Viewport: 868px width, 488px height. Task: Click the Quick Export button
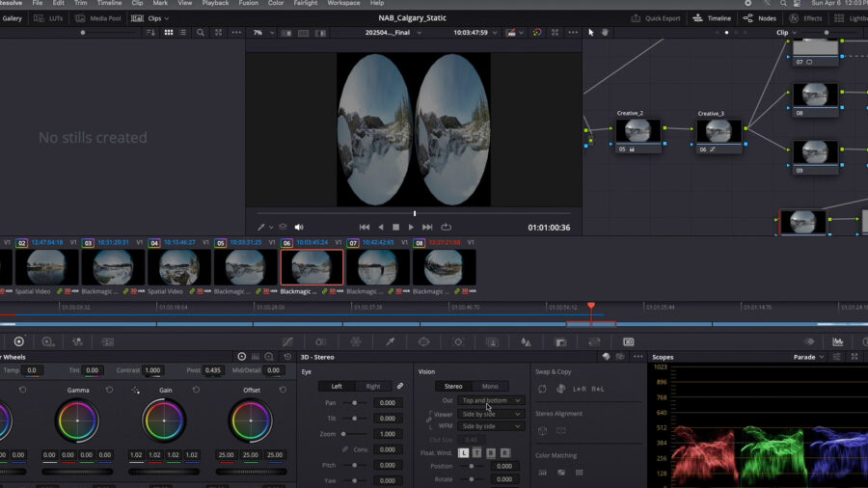pos(656,18)
